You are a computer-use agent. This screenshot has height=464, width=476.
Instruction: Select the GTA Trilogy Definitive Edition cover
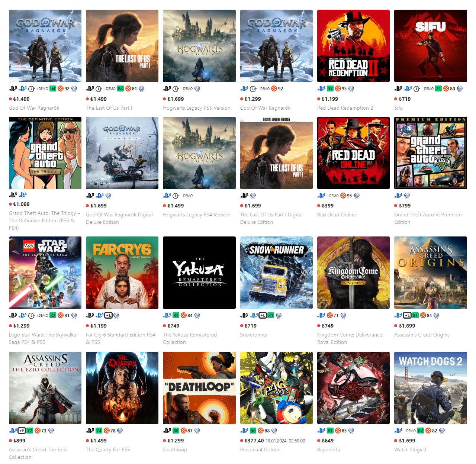pyautogui.click(x=45, y=153)
